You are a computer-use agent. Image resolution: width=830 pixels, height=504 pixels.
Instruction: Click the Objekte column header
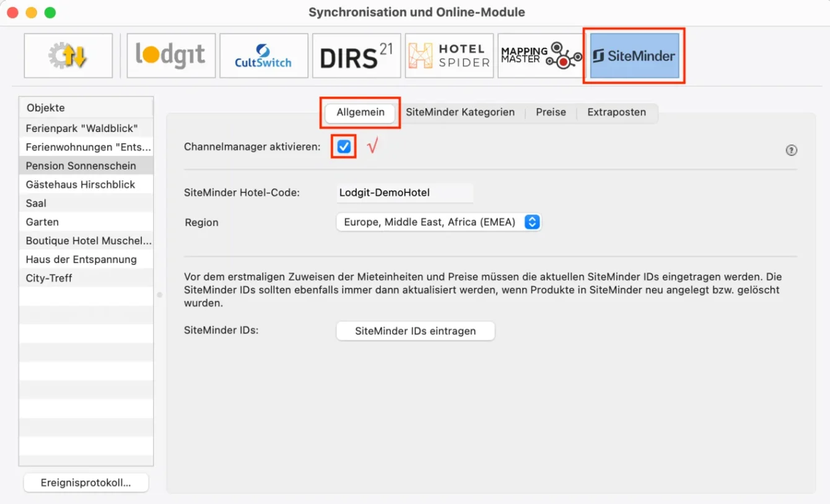86,108
